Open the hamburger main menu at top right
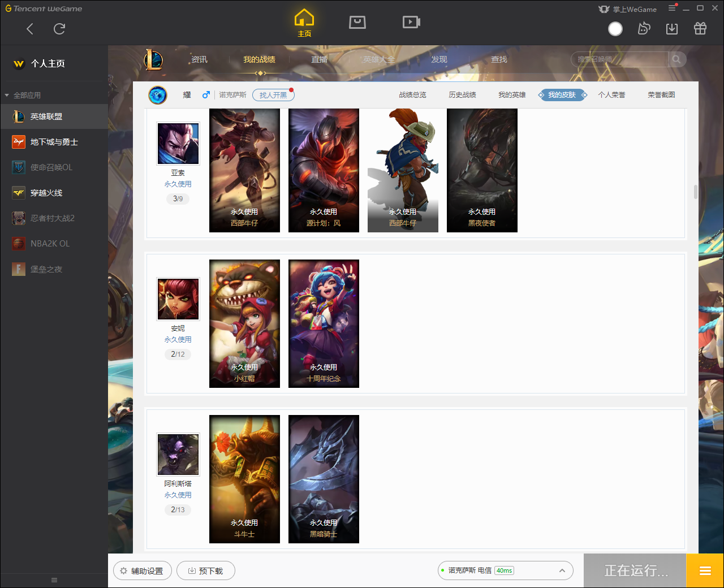Image resolution: width=724 pixels, height=588 pixels. click(x=672, y=8)
